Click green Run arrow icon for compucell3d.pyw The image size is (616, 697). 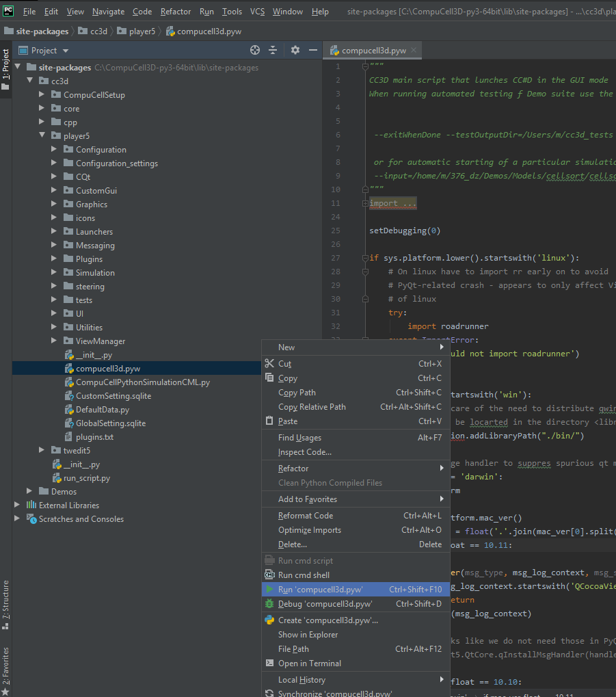pyautogui.click(x=269, y=590)
